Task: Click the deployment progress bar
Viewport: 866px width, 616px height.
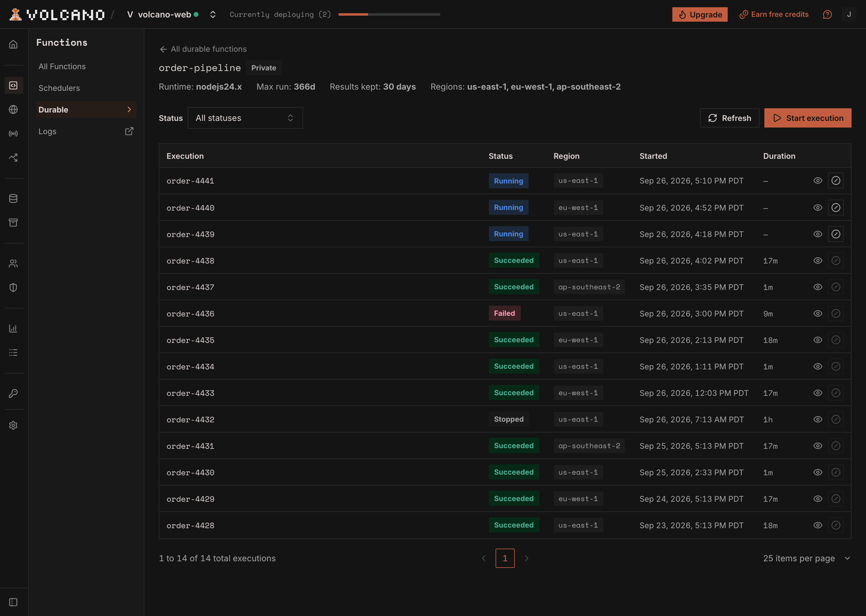Action: (389, 14)
